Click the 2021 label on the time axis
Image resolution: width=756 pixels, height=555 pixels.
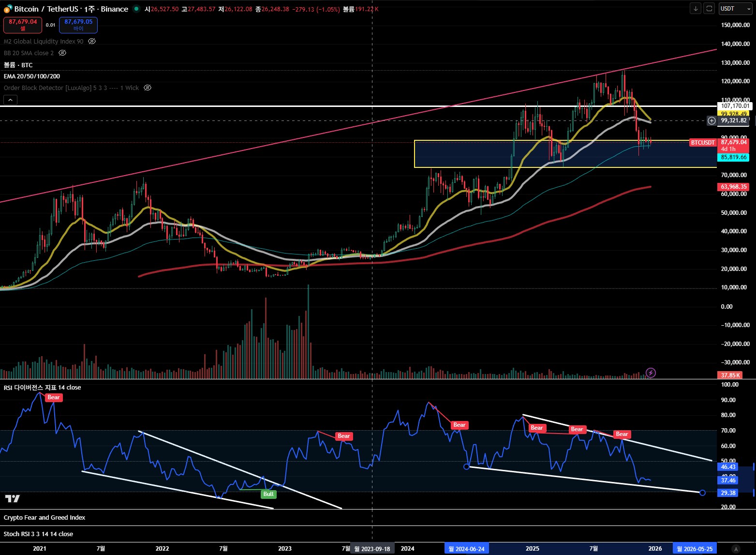(40, 549)
